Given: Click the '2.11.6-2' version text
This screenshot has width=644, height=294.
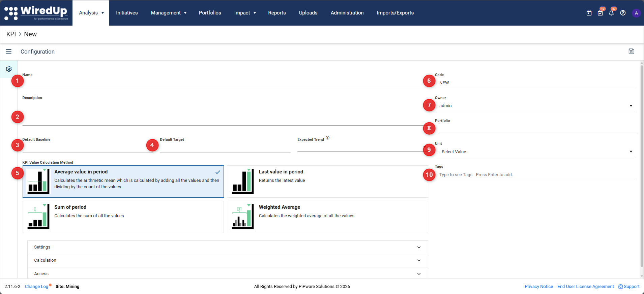Looking at the screenshot, I should (x=12, y=286).
